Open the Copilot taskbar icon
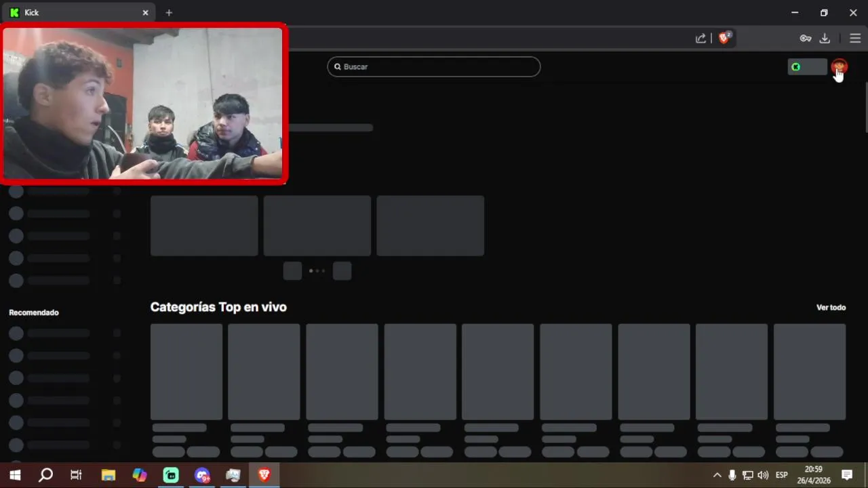The image size is (868, 488). point(140,475)
